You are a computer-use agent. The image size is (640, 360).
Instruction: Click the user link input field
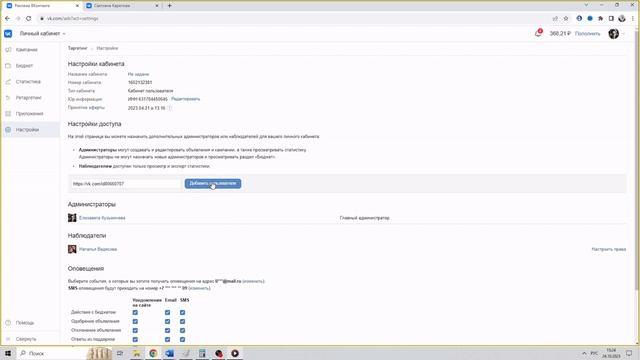coord(125,184)
